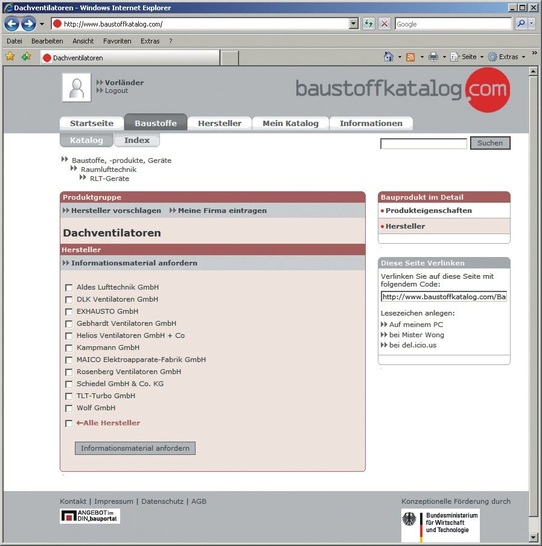The width and height of the screenshot is (542, 546).
Task: Click the Home icon in command bar
Action: coord(388,57)
